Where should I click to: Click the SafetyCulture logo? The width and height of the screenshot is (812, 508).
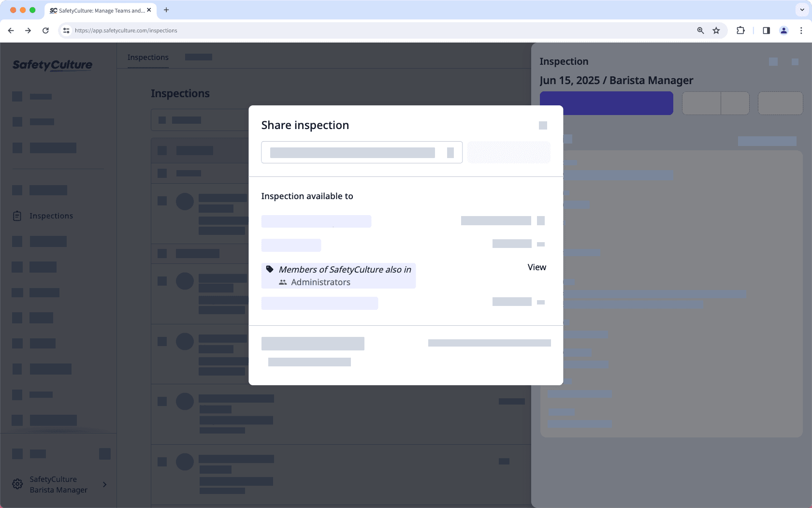[x=52, y=65]
